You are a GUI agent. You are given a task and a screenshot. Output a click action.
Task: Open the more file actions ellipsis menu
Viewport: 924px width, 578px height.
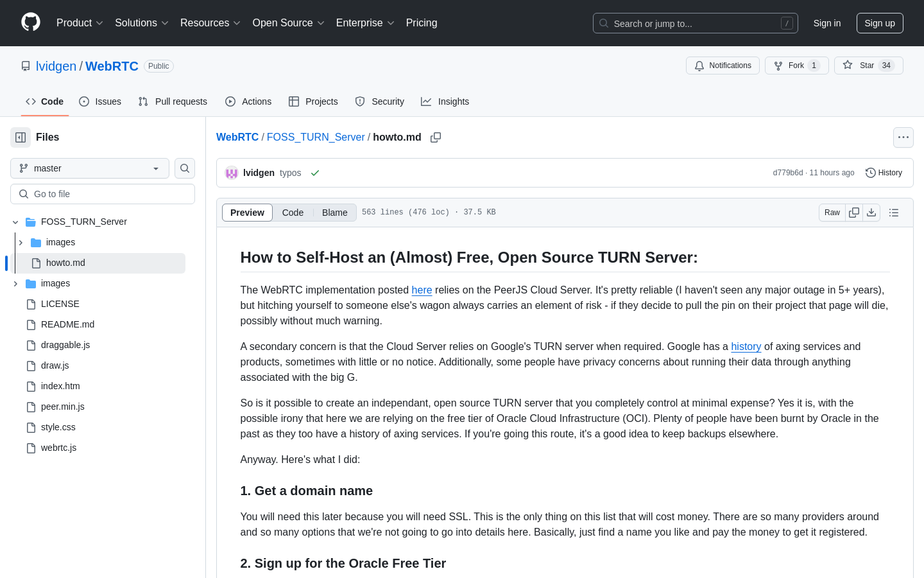pyautogui.click(x=903, y=137)
